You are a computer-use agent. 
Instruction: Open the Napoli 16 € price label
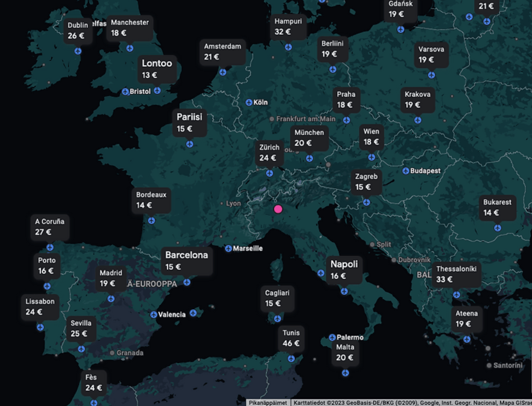[x=344, y=270]
